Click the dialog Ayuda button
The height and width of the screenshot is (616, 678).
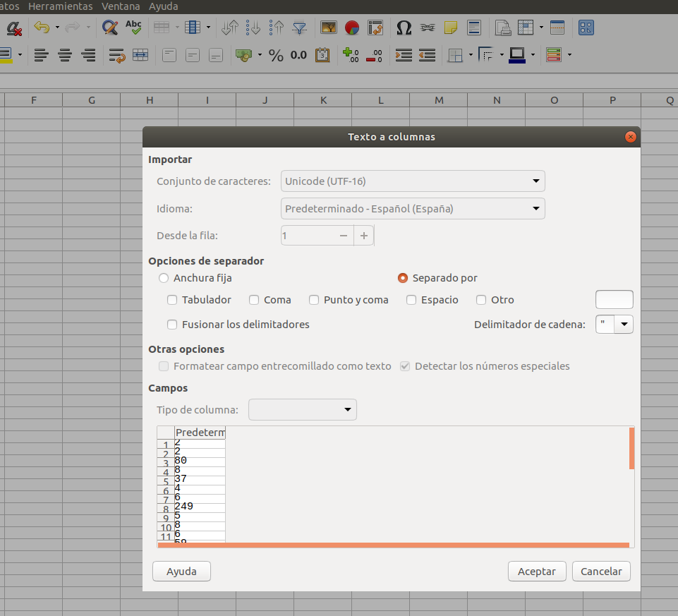(181, 572)
